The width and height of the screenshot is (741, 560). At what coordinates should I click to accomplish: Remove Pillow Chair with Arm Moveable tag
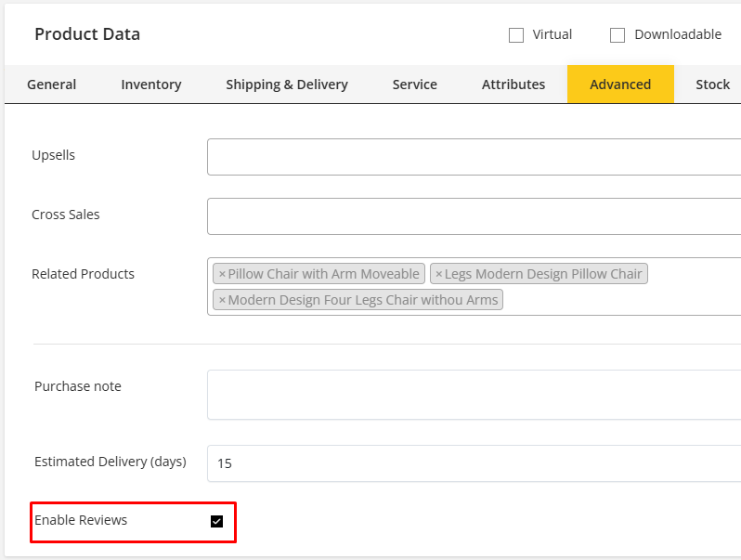pos(222,274)
